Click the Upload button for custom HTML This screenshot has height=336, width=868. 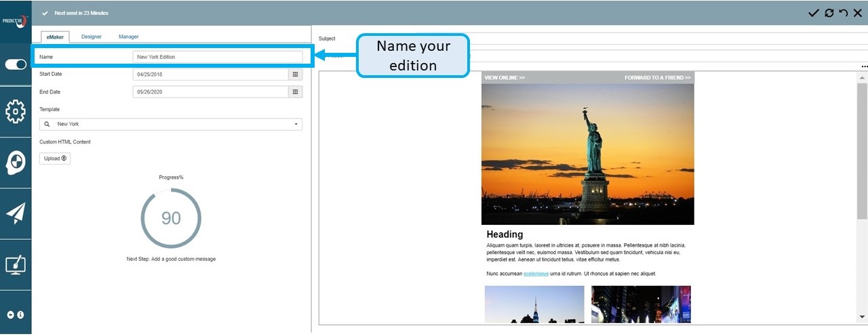[x=55, y=159]
